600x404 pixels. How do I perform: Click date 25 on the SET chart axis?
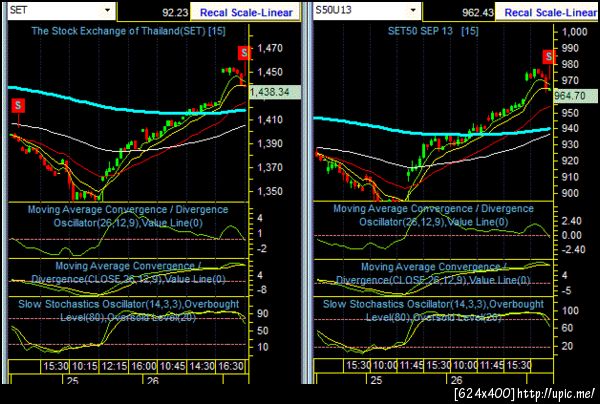click(73, 381)
